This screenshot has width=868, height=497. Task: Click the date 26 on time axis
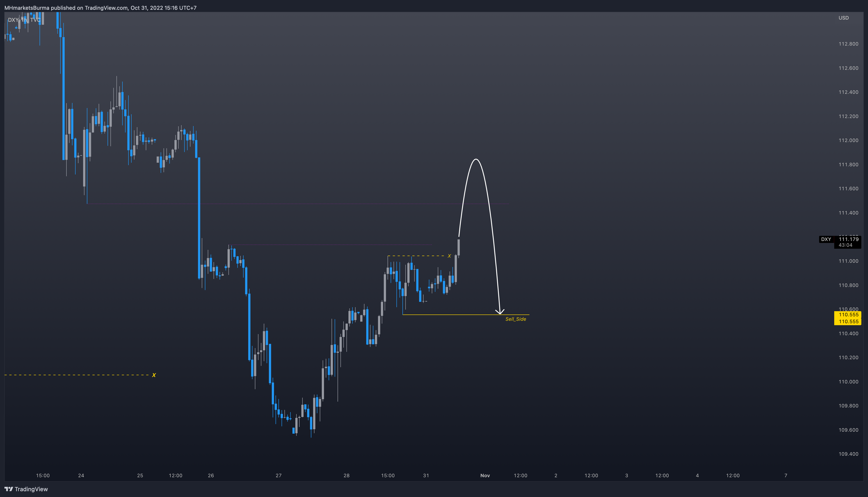211,475
